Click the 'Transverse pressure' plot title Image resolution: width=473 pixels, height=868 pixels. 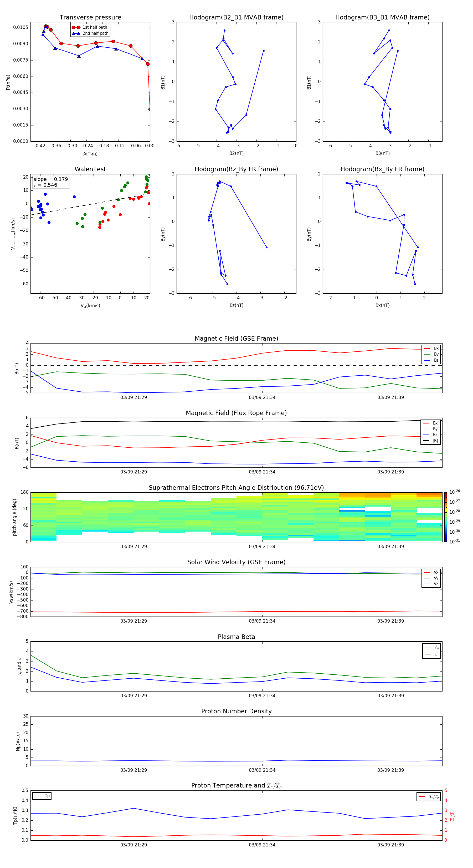[x=90, y=18]
